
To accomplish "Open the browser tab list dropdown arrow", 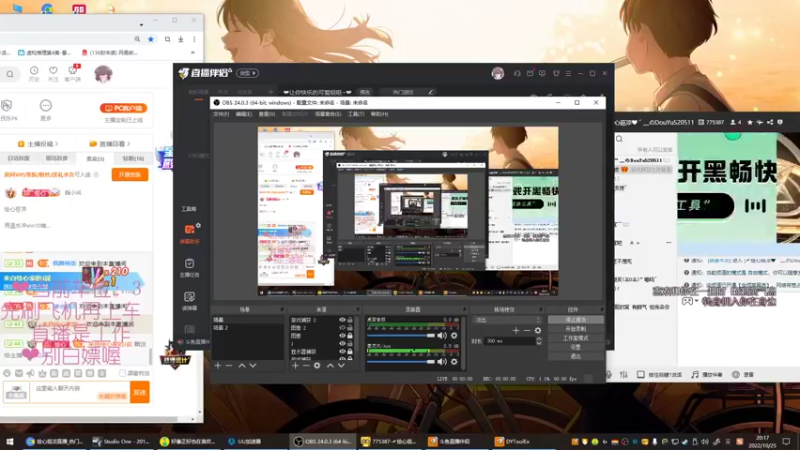I will click(x=141, y=24).
